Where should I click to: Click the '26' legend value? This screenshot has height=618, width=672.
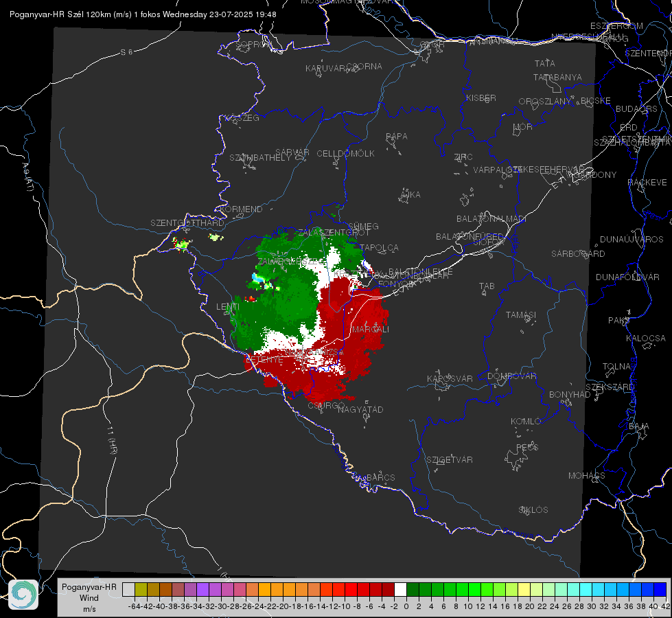point(567,606)
